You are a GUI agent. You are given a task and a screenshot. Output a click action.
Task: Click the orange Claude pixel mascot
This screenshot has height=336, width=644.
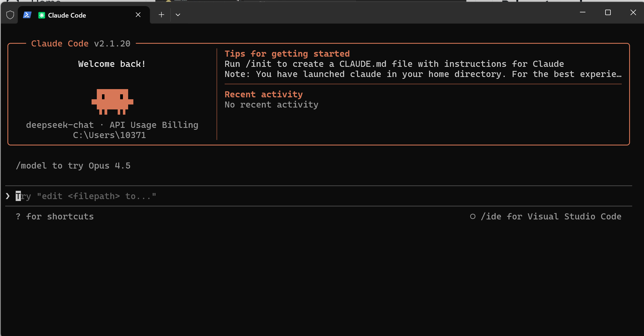pos(112,101)
